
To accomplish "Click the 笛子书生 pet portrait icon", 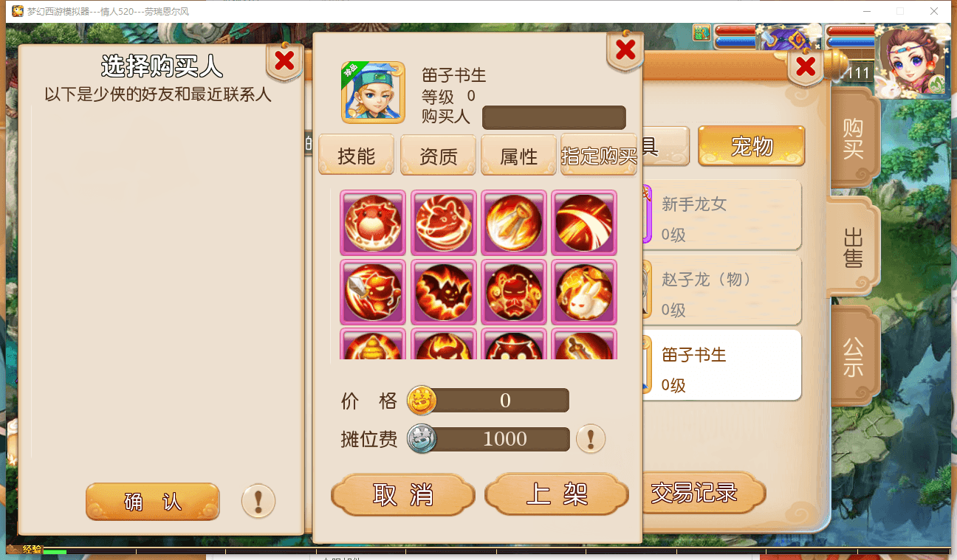I will click(x=373, y=92).
